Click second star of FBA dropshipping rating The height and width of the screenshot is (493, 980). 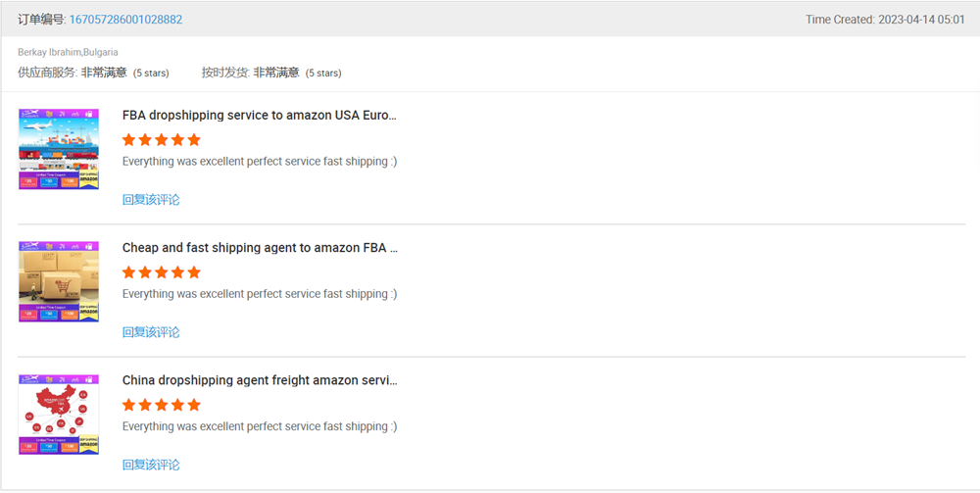pos(145,139)
